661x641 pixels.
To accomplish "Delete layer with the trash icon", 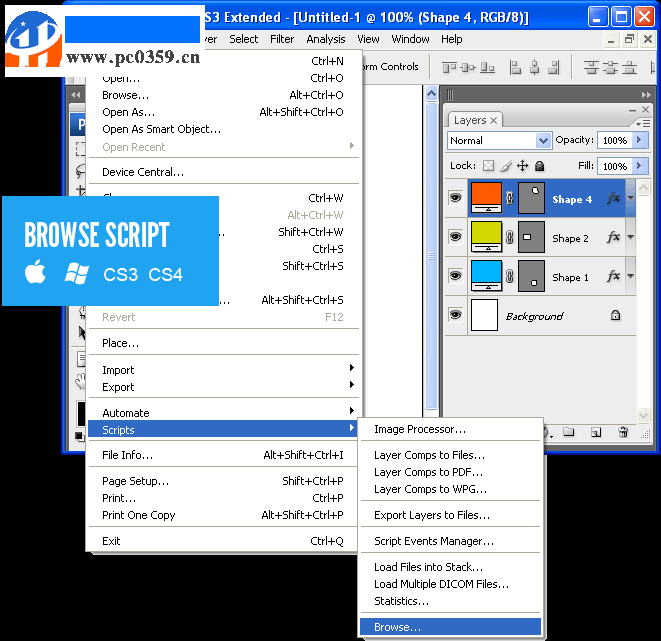I will coord(623,432).
